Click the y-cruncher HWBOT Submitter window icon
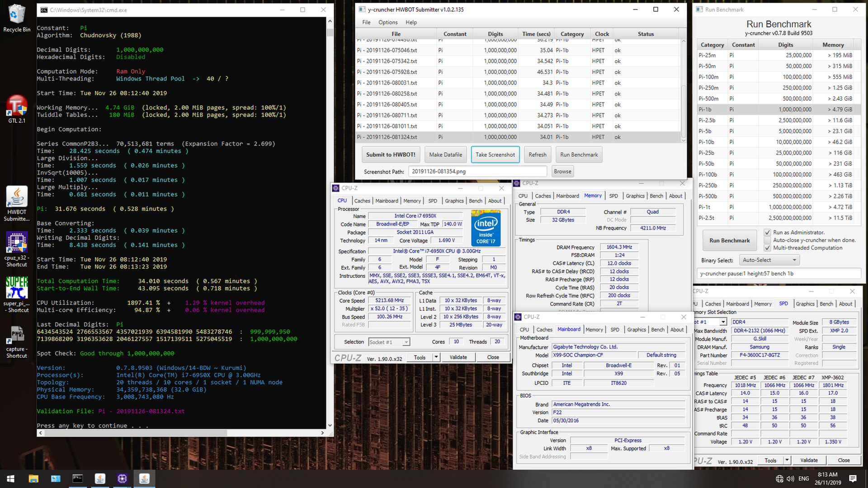Screen dimensions: 868x488 pyautogui.click(x=362, y=9)
